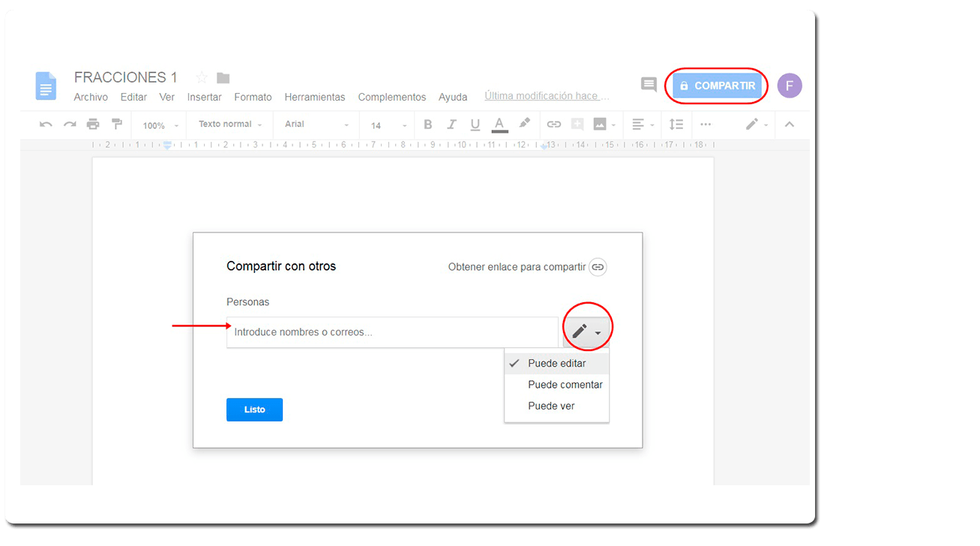The height and width of the screenshot is (546, 980).
Task: Open the comments history icon
Action: (x=649, y=85)
